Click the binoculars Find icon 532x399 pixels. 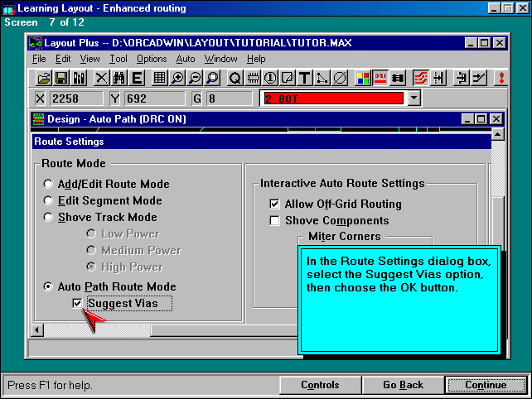[x=118, y=78]
